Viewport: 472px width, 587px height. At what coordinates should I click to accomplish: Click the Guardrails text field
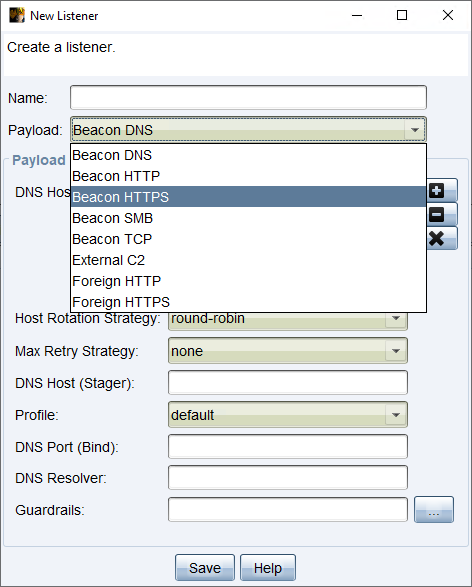[x=288, y=510]
